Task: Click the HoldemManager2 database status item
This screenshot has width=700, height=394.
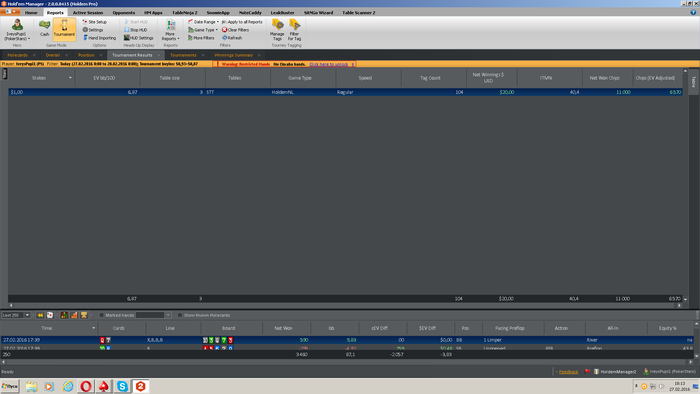Action: tap(615, 372)
